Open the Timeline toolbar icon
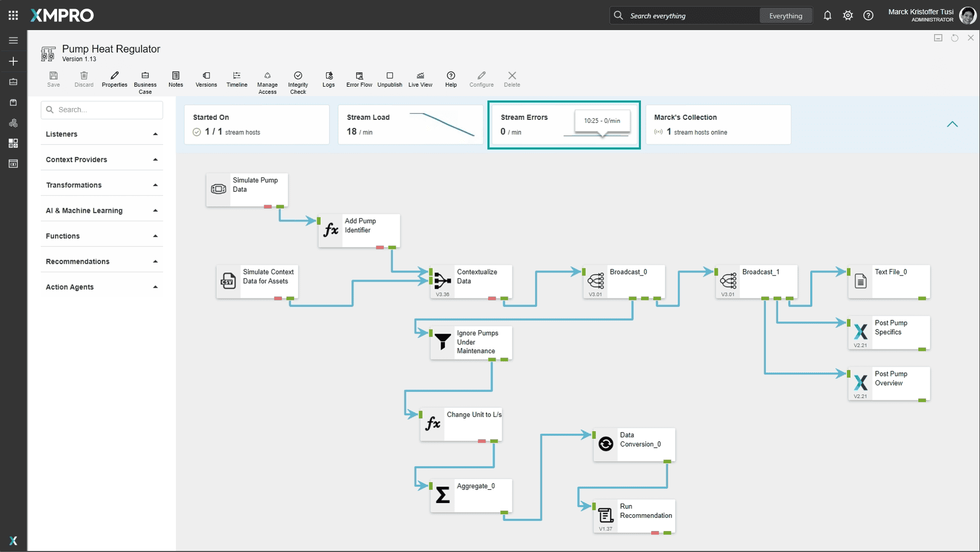980x552 pixels. tap(237, 79)
